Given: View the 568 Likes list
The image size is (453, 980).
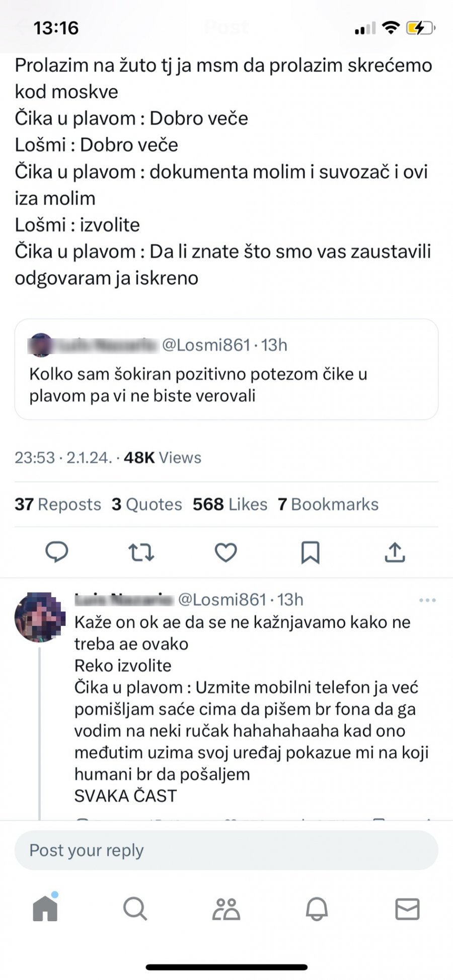Looking at the screenshot, I should 230,504.
